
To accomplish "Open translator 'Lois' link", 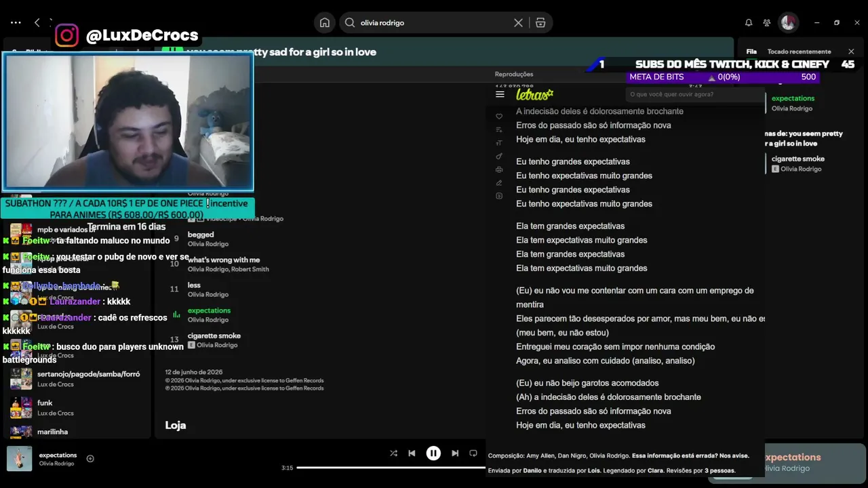I will tap(594, 470).
